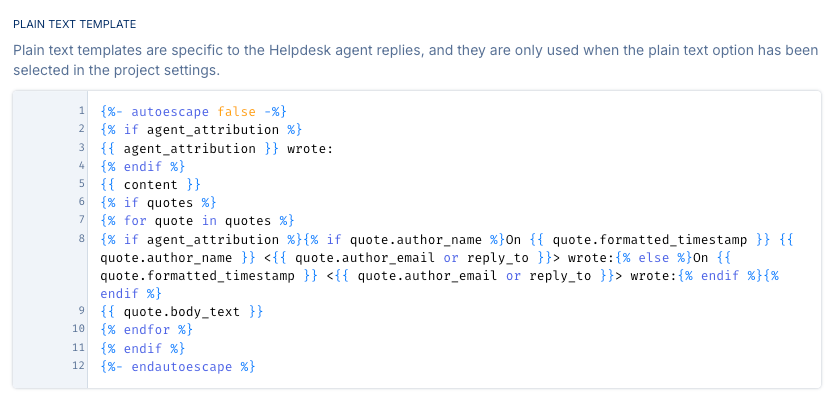Click the '{{ content }}' variable line

tap(150, 184)
